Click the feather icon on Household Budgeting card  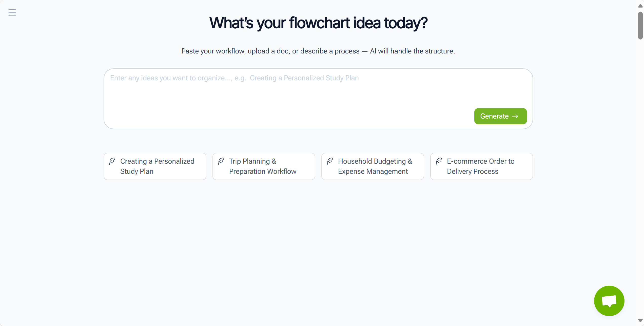[x=330, y=161]
